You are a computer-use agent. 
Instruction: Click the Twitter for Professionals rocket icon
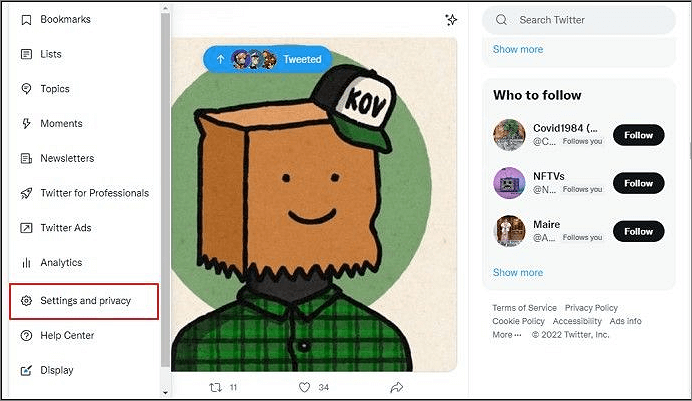tap(26, 193)
